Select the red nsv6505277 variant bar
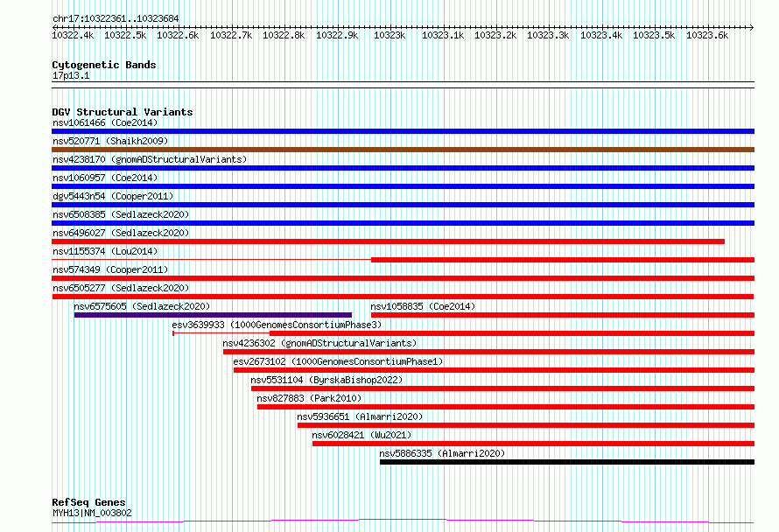 (x=403, y=297)
